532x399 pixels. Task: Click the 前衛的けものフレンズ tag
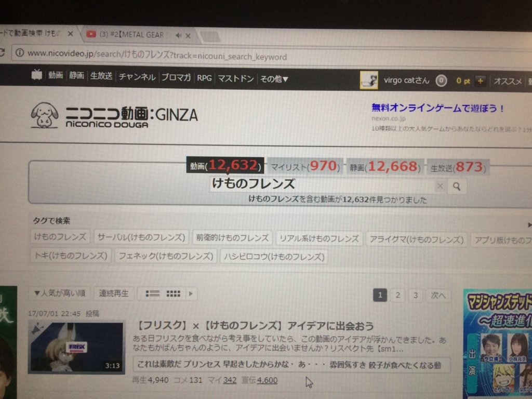coord(232,238)
